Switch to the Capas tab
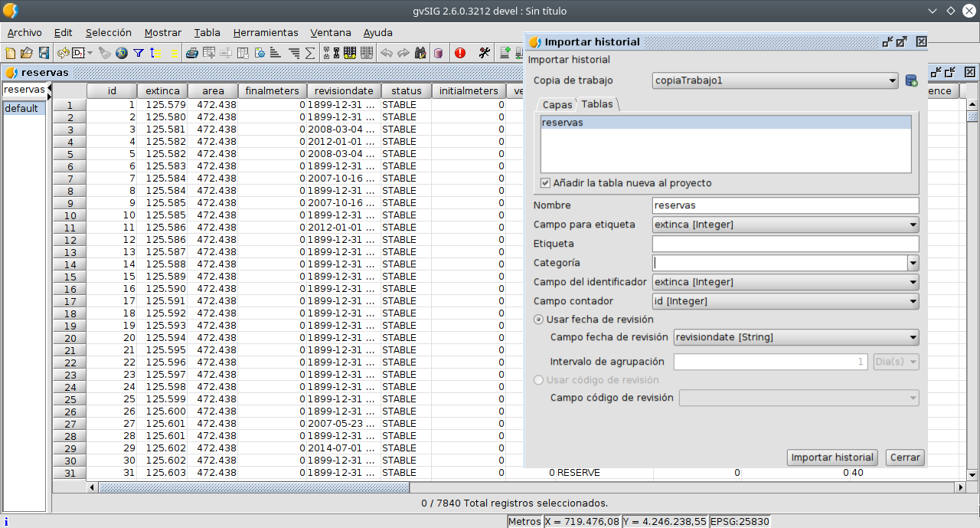 [557, 105]
